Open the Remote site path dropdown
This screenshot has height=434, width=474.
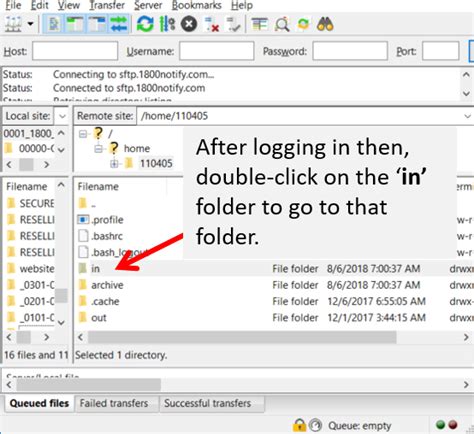point(467,116)
